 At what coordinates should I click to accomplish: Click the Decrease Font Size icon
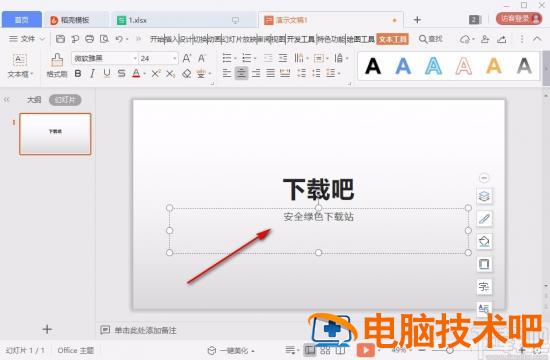[201, 58]
